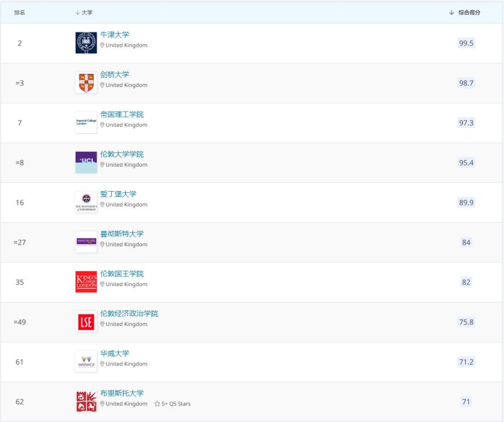Viewport: 504px width, 422px height.
Task: Click the Imperial College London logo
Action: [x=86, y=122]
